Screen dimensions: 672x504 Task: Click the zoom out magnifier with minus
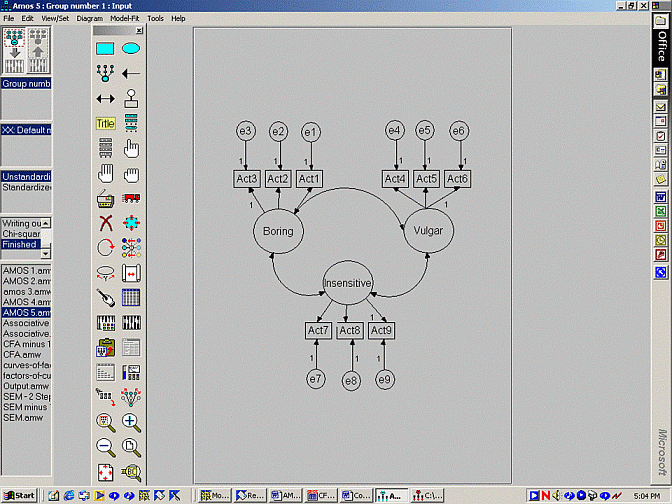(106, 446)
